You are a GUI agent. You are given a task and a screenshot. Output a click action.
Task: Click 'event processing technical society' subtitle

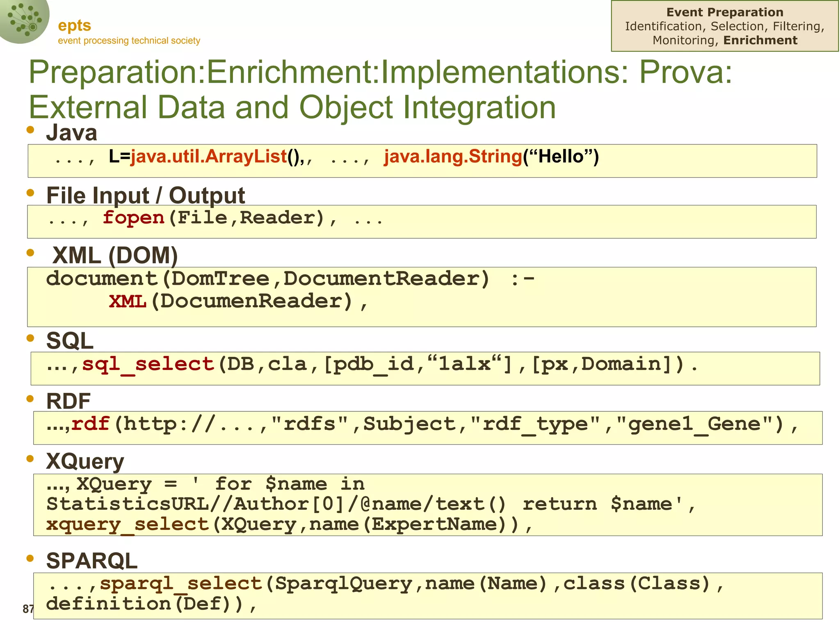(129, 41)
